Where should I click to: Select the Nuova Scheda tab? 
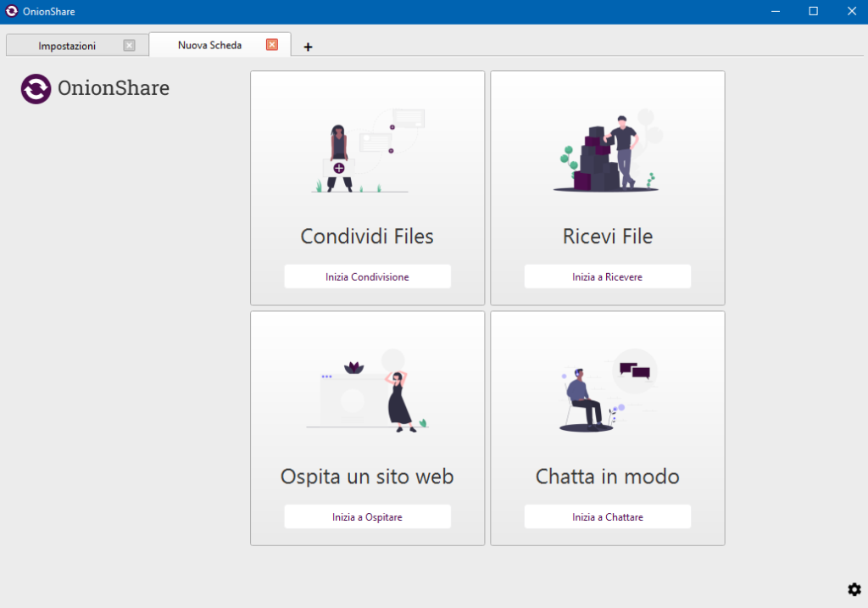click(209, 45)
